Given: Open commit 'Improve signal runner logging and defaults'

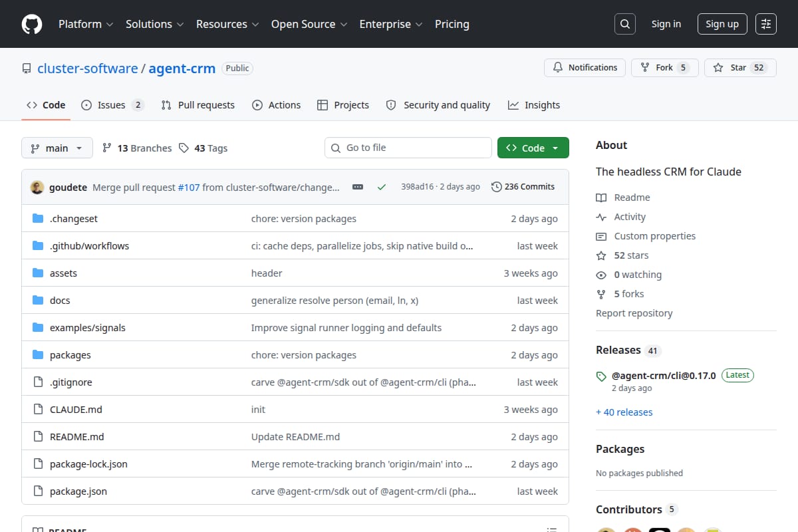Looking at the screenshot, I should (346, 328).
